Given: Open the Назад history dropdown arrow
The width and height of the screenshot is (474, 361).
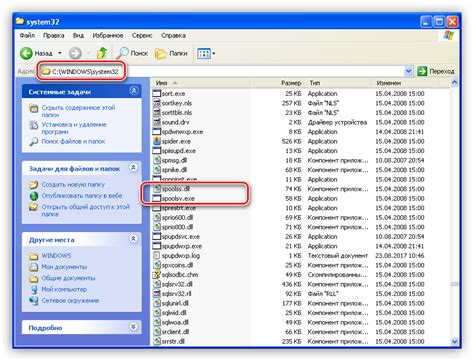Looking at the screenshot, I should coord(60,53).
